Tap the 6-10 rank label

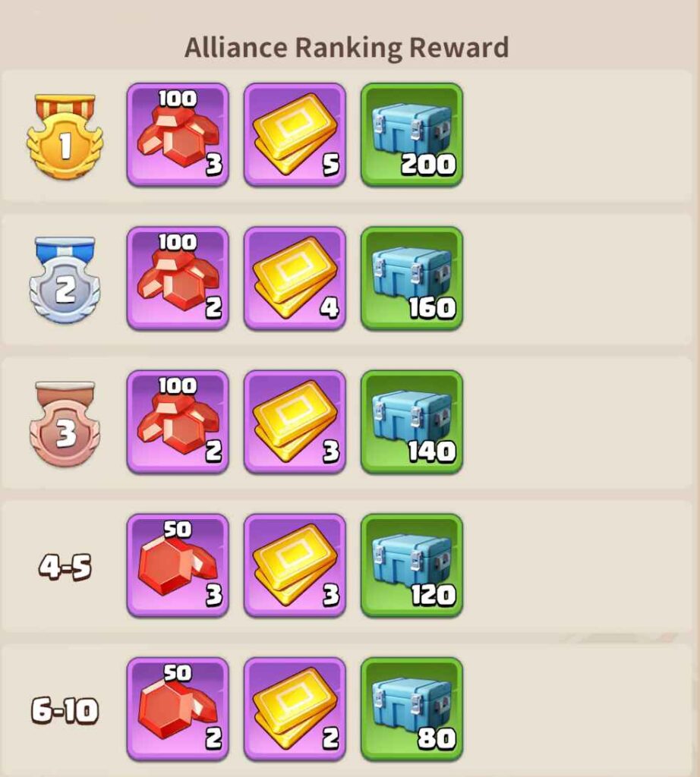[x=65, y=710]
